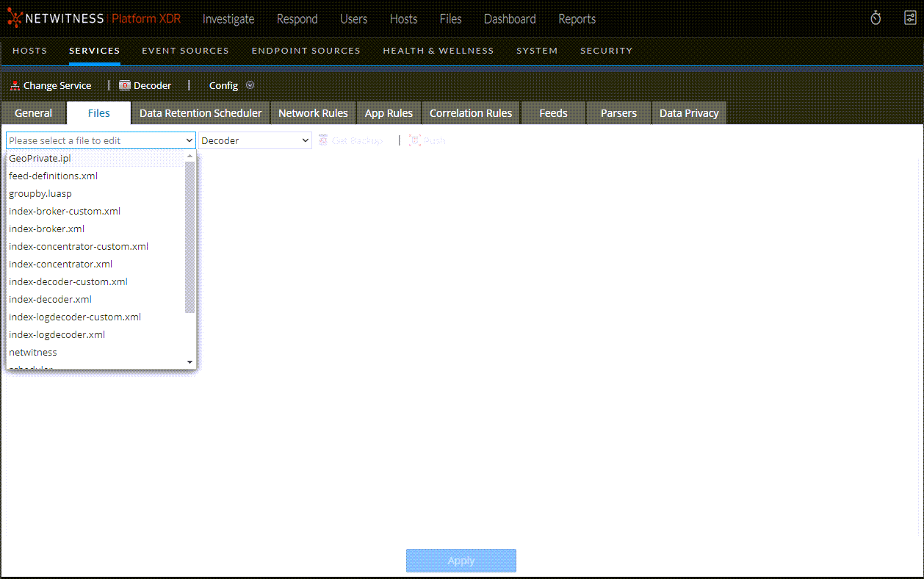The width and height of the screenshot is (924, 579).
Task: Expand the Config dropdown chevron
Action: pos(250,85)
